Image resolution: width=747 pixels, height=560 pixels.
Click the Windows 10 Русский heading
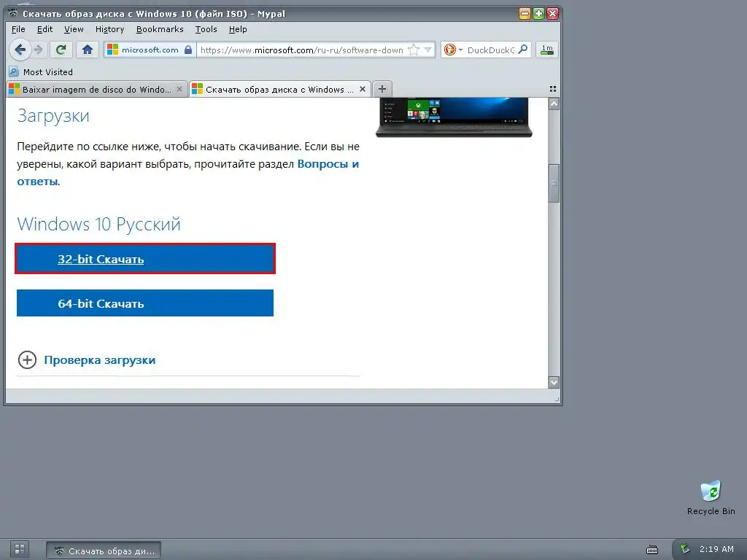(98, 224)
